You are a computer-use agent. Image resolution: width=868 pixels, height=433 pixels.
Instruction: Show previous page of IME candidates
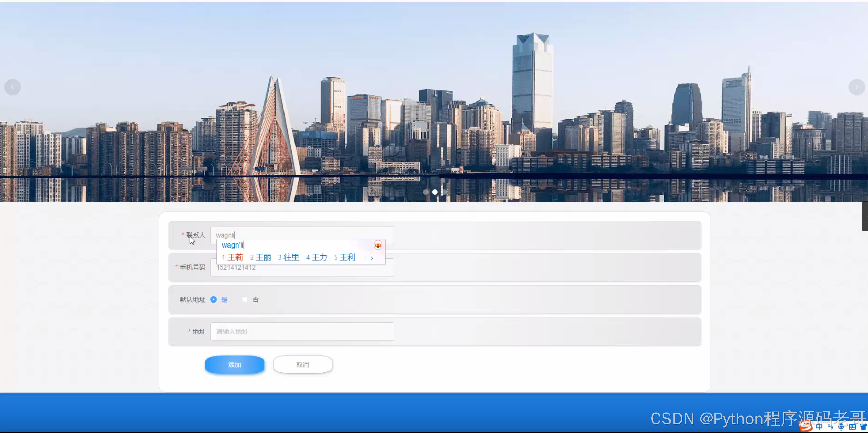click(365, 258)
